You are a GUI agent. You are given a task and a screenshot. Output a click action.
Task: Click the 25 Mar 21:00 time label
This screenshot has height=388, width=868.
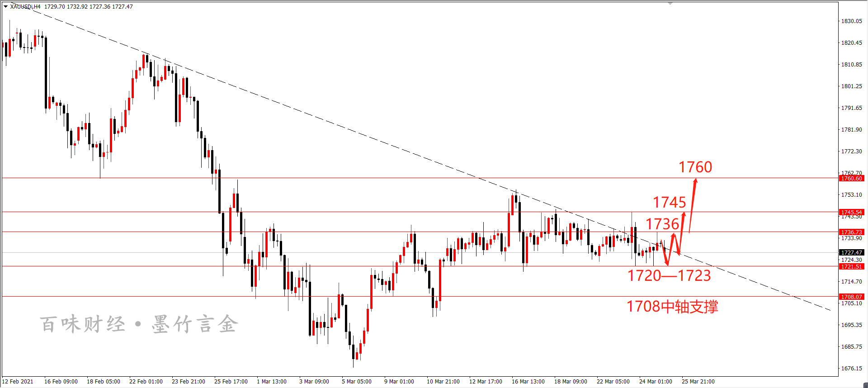point(698,382)
